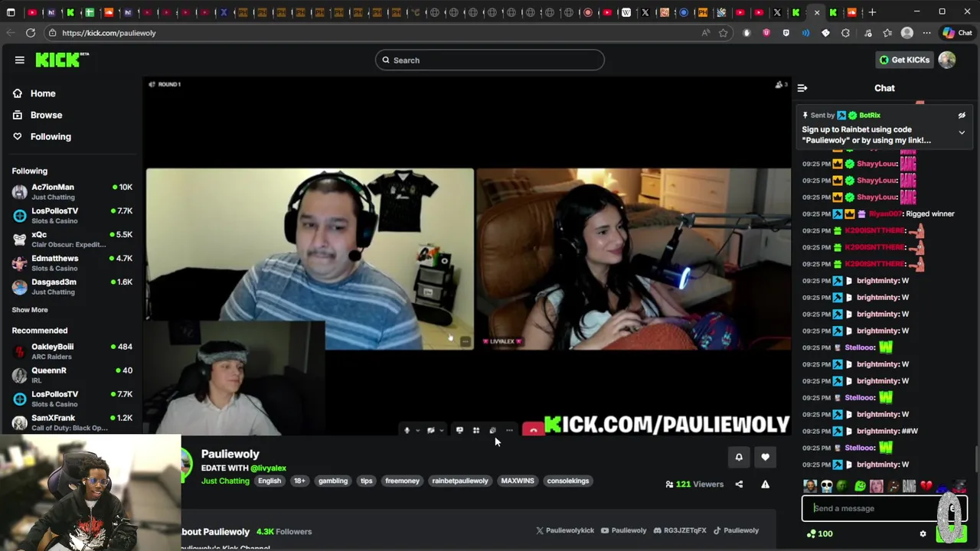Toggle the microphone in call overlay
The width and height of the screenshot is (980, 551).
[x=407, y=430]
